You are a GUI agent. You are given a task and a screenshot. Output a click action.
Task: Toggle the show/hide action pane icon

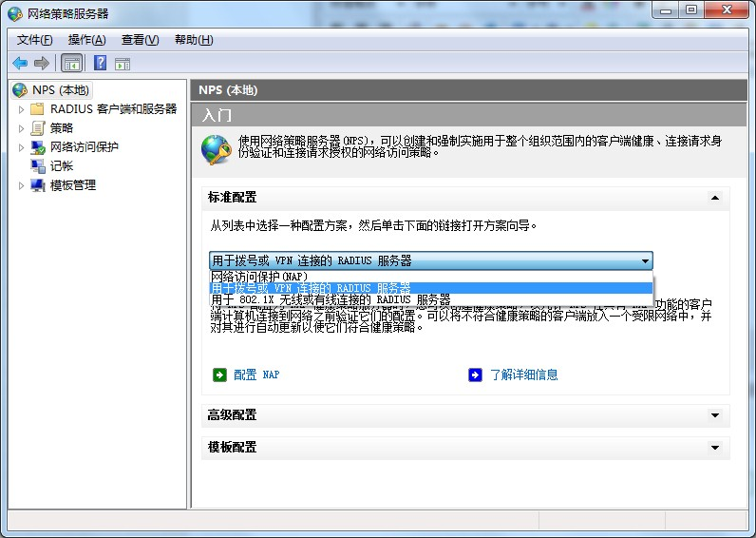[123, 63]
